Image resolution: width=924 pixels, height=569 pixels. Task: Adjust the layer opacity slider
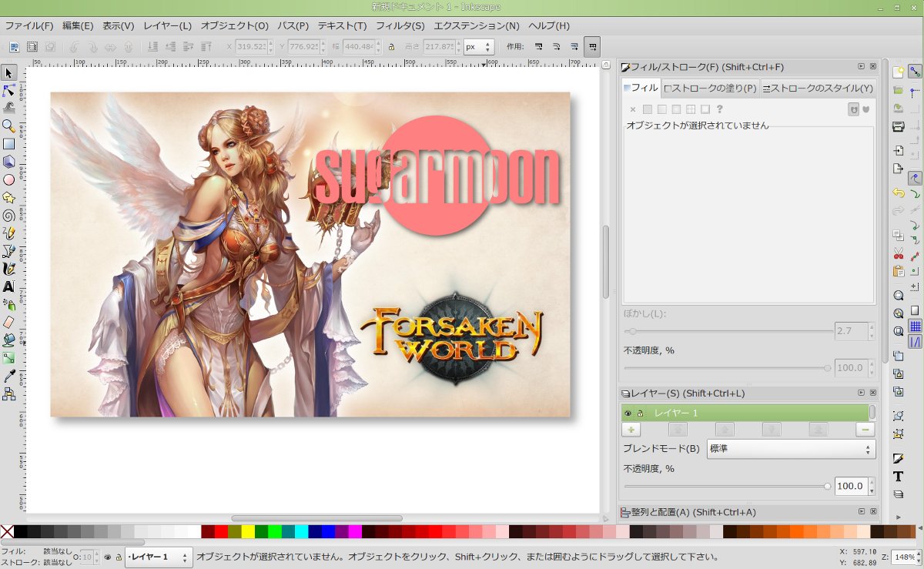(726, 487)
